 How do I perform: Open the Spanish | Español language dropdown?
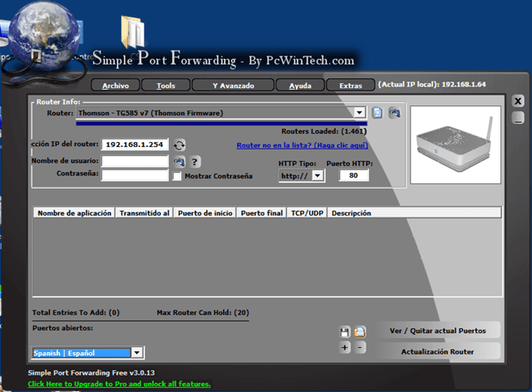point(137,352)
